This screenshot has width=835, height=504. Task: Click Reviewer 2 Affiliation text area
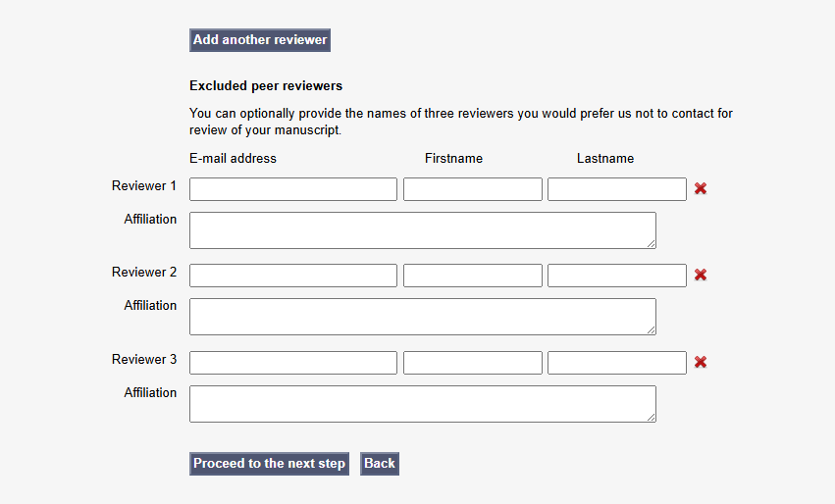[x=423, y=317]
